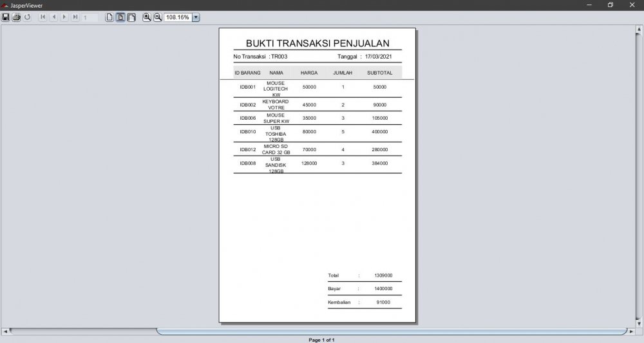Click the BUKTI TRANSAKSI PENJUALAN report title

pyautogui.click(x=317, y=43)
